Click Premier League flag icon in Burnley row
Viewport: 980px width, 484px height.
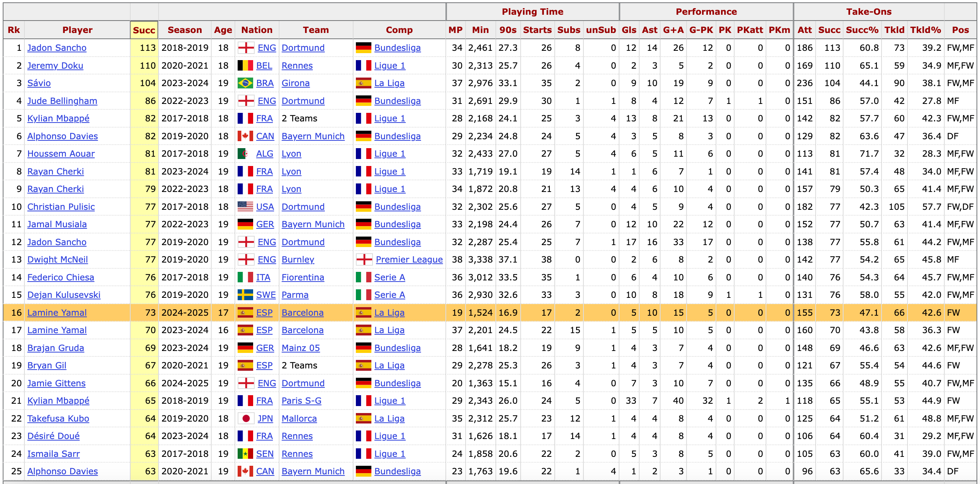pyautogui.click(x=364, y=259)
